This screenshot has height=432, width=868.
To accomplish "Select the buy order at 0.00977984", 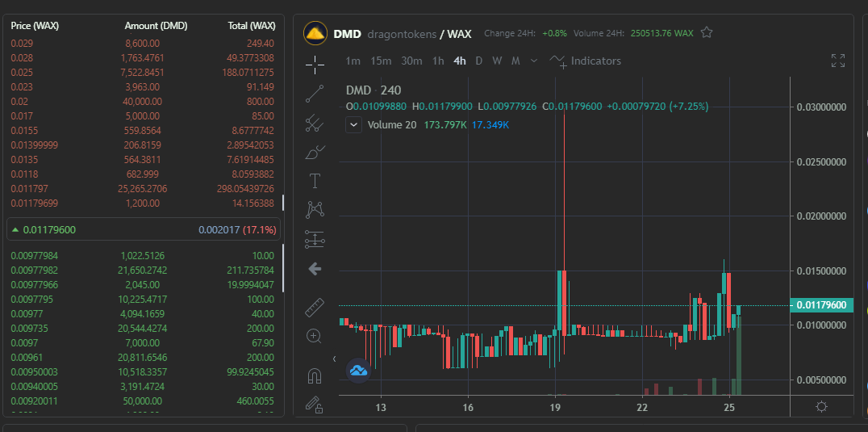I will pos(144,256).
